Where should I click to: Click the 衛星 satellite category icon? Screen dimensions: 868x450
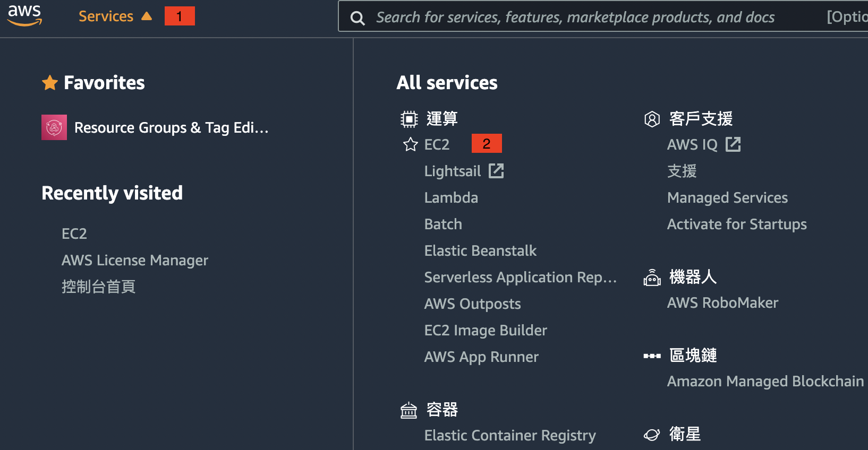[x=652, y=435]
